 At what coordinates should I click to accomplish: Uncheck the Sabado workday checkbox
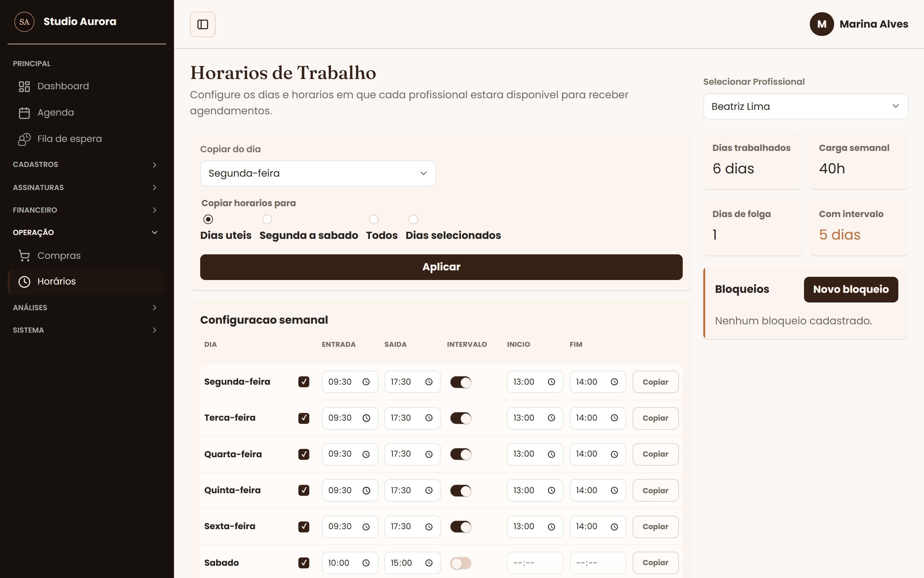(x=304, y=563)
